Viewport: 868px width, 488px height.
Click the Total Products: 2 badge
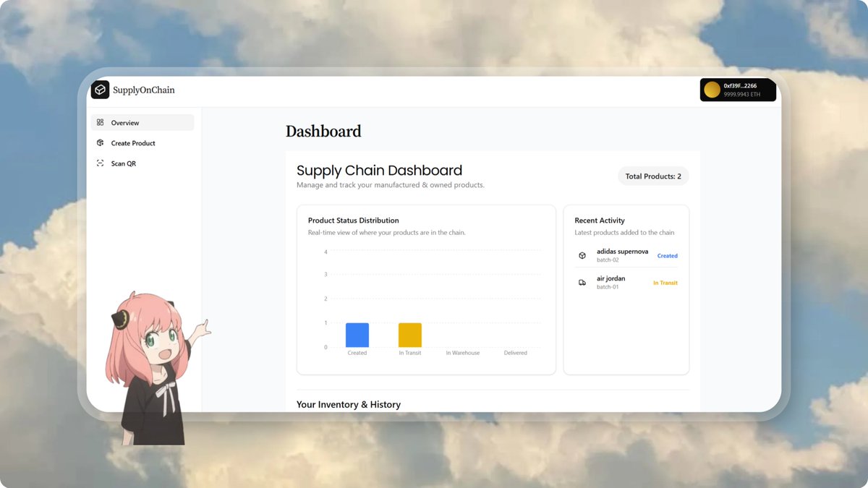click(653, 176)
